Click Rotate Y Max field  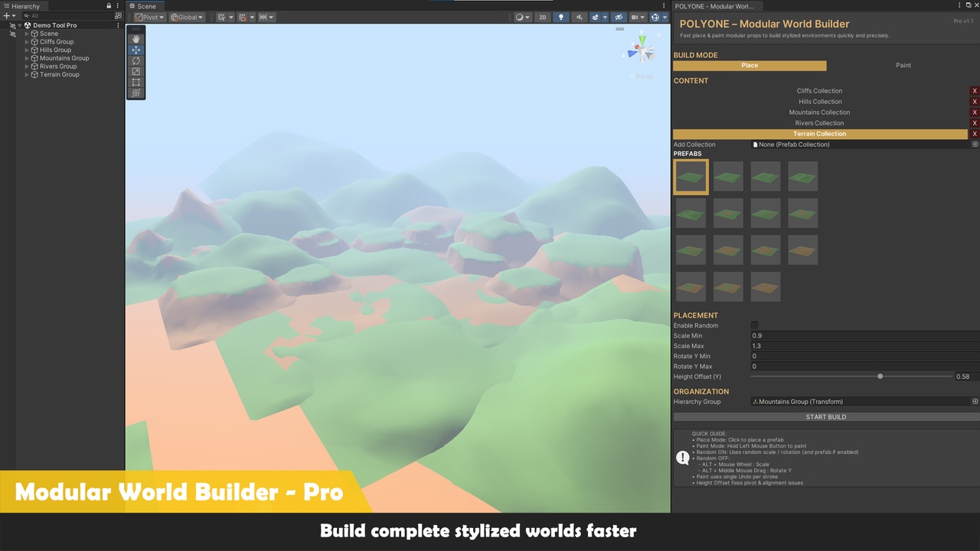click(x=865, y=367)
